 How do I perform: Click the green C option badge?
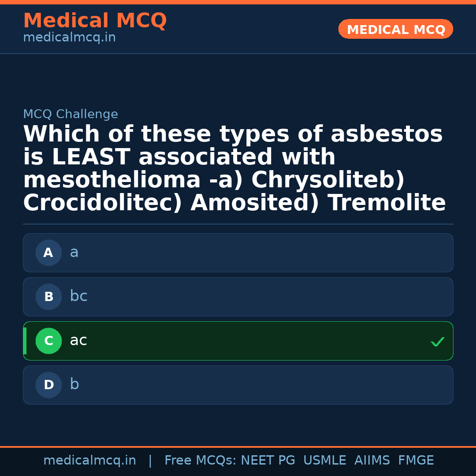(x=48, y=341)
